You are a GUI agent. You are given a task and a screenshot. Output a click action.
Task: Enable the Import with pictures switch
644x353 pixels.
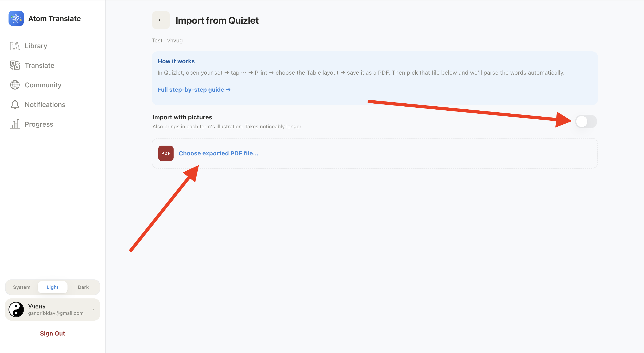click(586, 122)
